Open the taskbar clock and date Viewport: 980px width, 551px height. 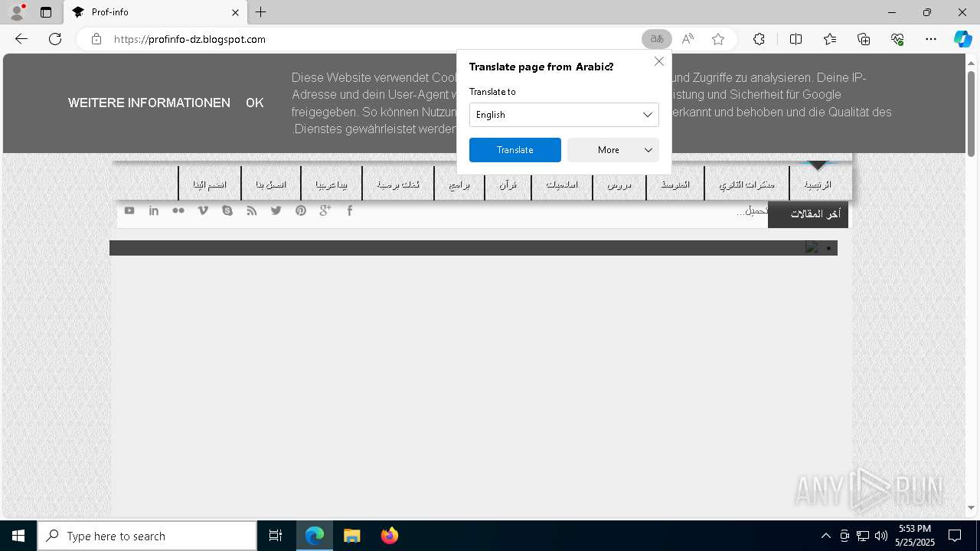coord(914,536)
